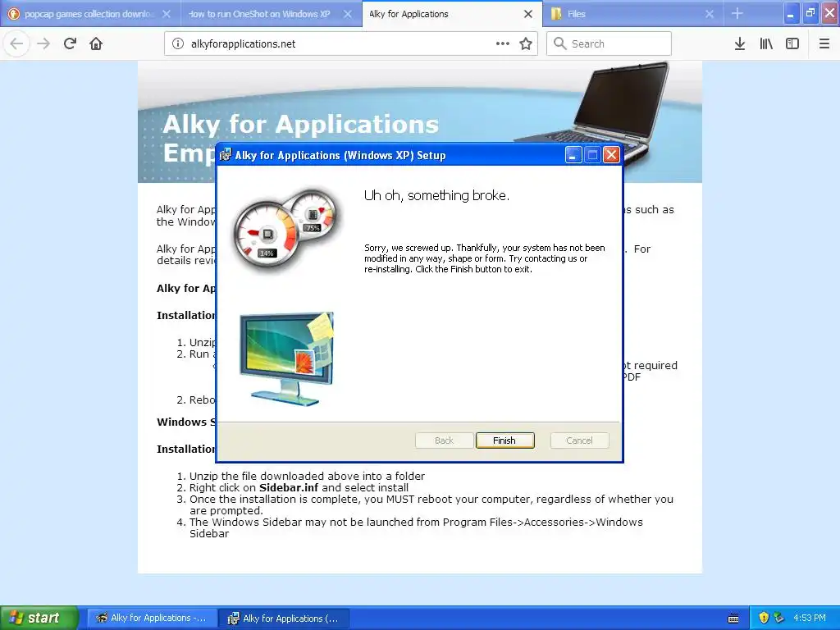This screenshot has height=630, width=840.
Task: Close the Alky for Applications tab
Action: point(528,14)
